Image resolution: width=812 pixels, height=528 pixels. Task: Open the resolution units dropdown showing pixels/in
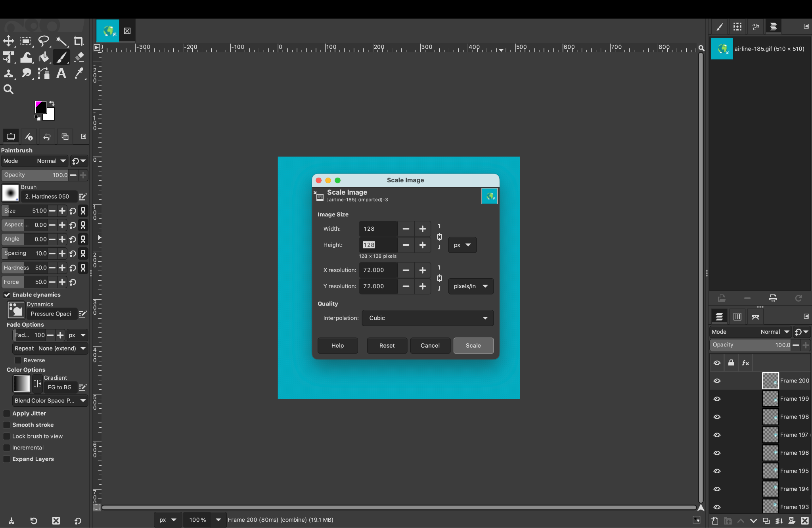[x=470, y=286]
